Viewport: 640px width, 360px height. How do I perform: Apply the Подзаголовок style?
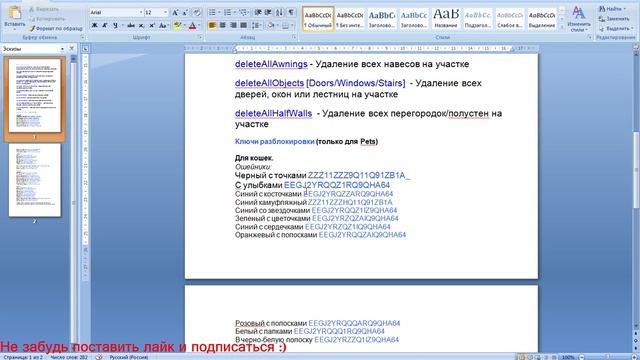(478, 19)
